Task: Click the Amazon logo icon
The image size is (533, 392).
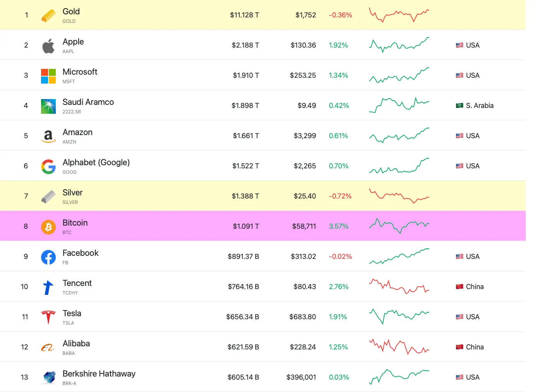Action: pos(48,137)
